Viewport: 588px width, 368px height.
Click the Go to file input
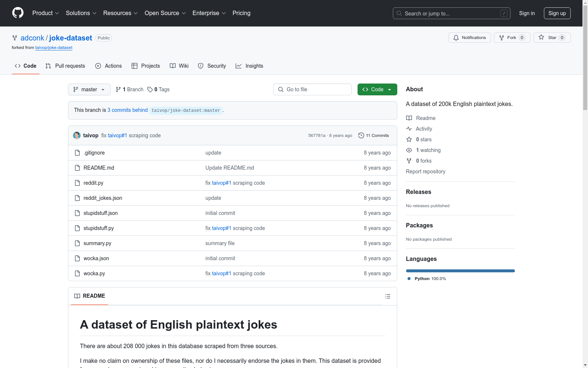click(312, 89)
